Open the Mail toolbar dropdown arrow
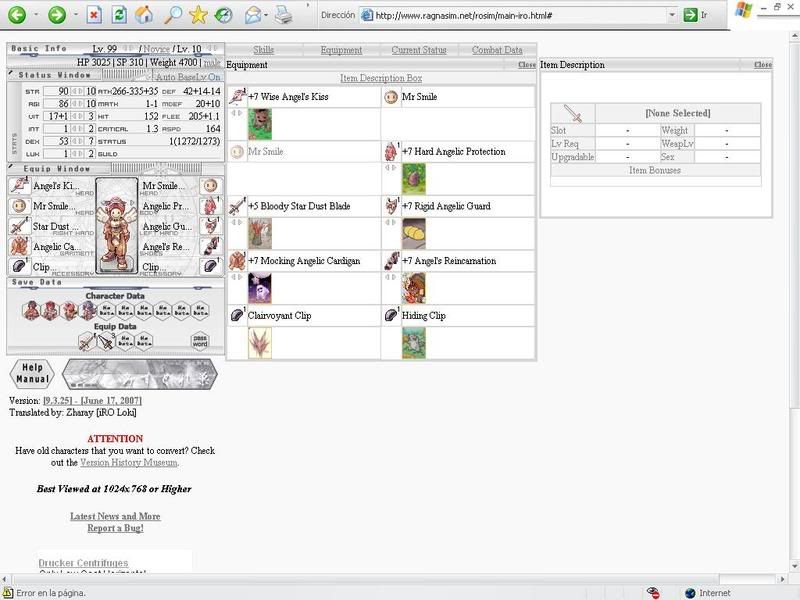Image resolution: width=800 pixels, height=600 pixels. click(266, 15)
